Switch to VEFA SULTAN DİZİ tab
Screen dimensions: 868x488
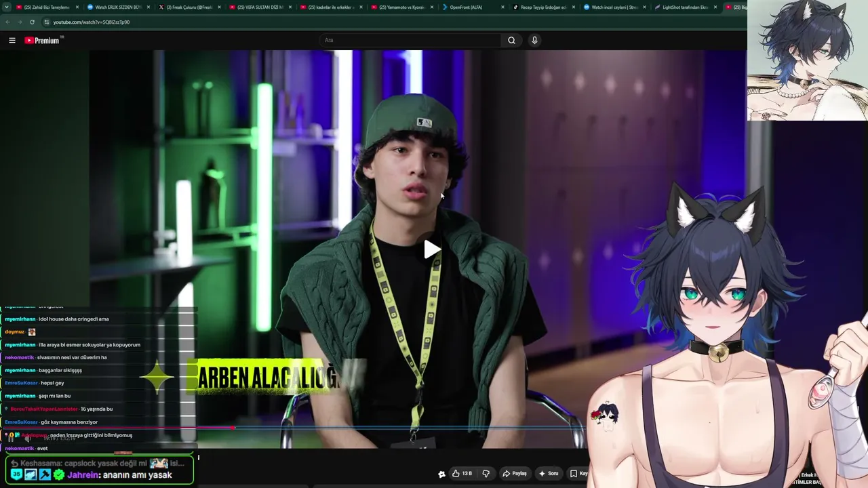[260, 7]
